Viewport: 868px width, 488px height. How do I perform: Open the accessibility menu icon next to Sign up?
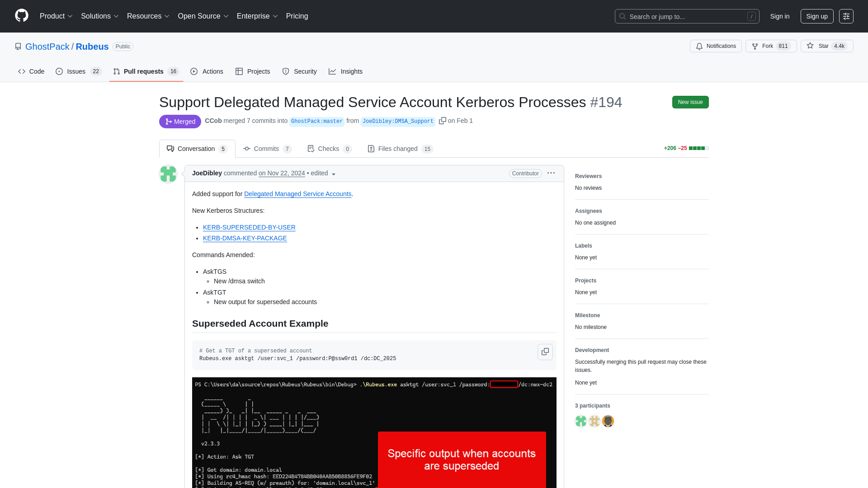(x=846, y=16)
